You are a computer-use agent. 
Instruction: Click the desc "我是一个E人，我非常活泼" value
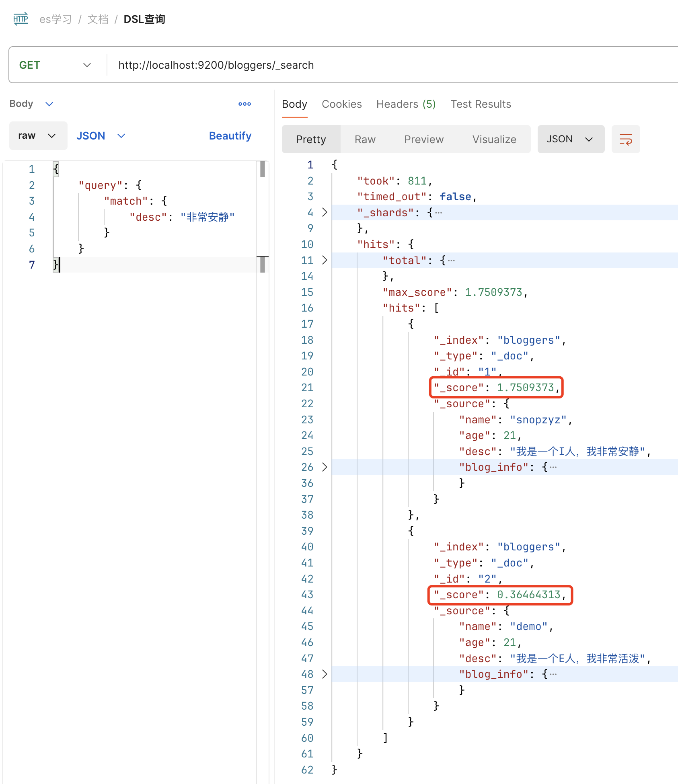point(577,659)
